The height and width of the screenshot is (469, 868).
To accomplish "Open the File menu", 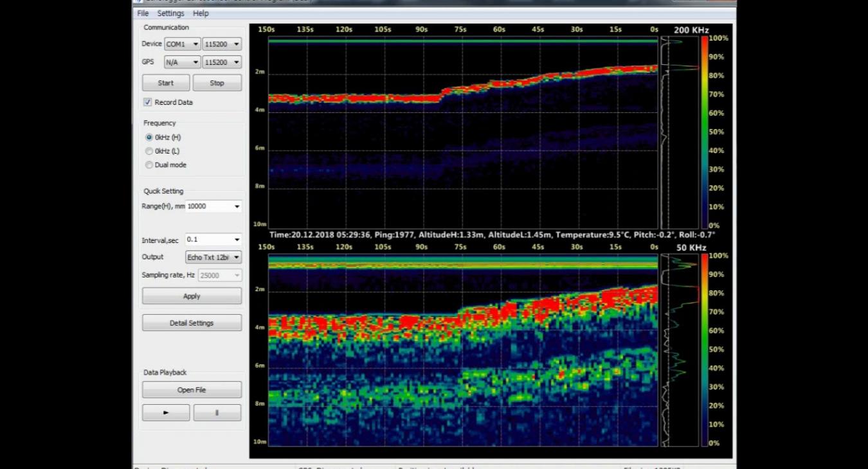I will 142,13.
